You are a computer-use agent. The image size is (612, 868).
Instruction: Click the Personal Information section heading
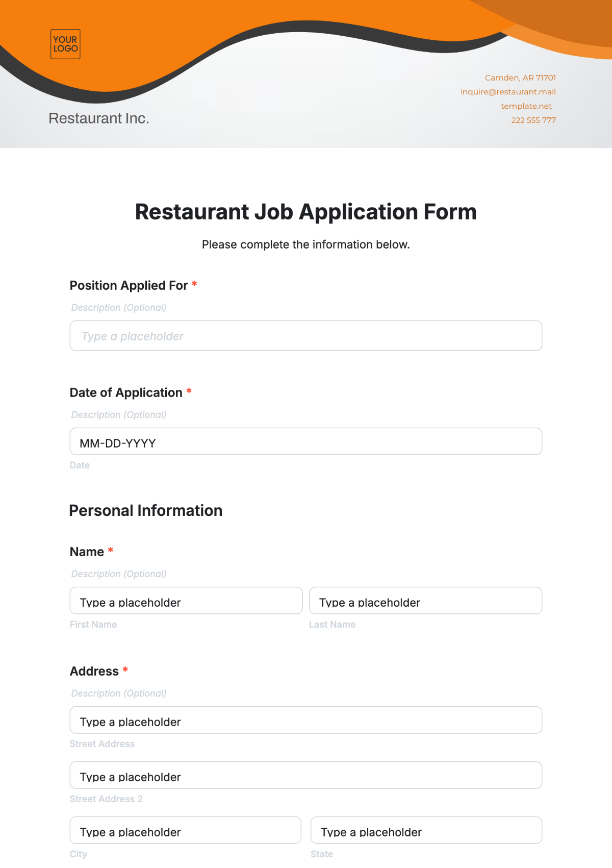pyautogui.click(x=146, y=511)
